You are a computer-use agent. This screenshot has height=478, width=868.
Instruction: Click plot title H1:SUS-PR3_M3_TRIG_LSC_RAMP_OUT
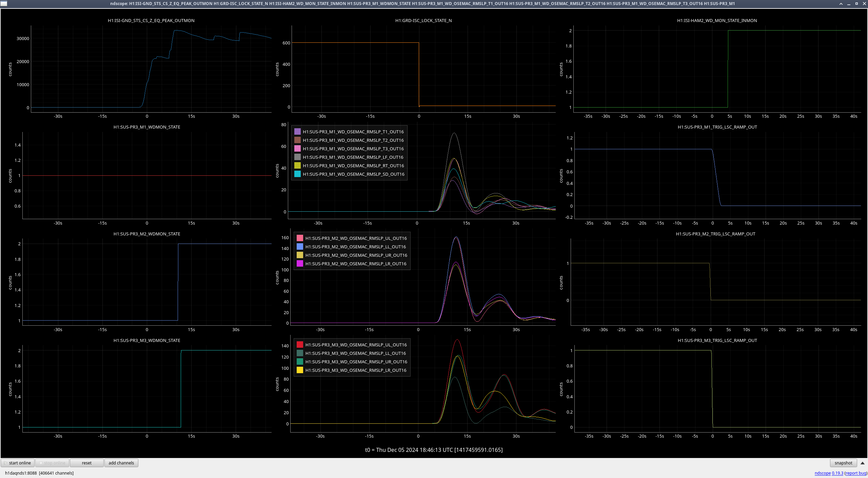(717, 340)
